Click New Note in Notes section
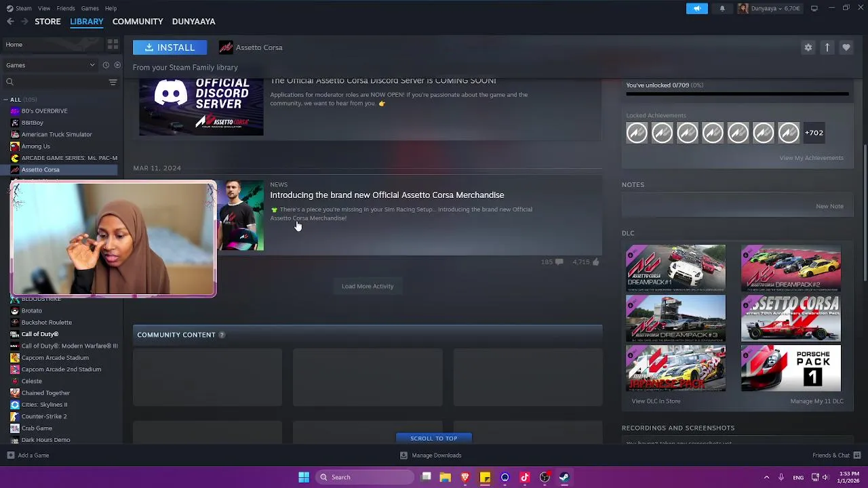The image size is (868, 488). point(829,206)
